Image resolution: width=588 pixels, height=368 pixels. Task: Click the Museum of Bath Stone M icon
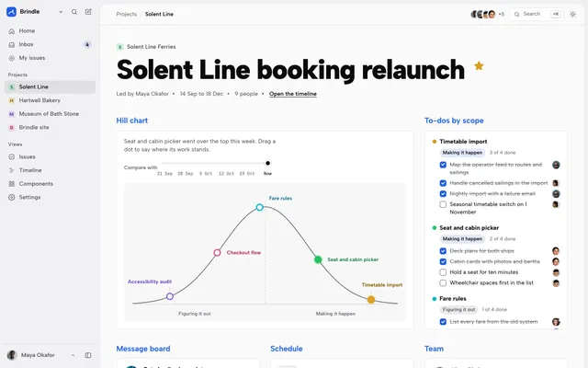pyautogui.click(x=12, y=114)
